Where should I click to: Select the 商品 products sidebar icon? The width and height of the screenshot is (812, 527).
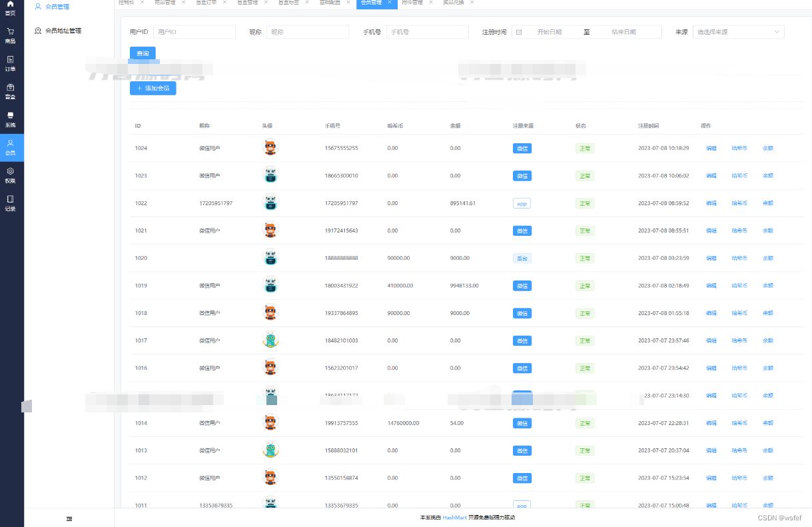pos(10,35)
